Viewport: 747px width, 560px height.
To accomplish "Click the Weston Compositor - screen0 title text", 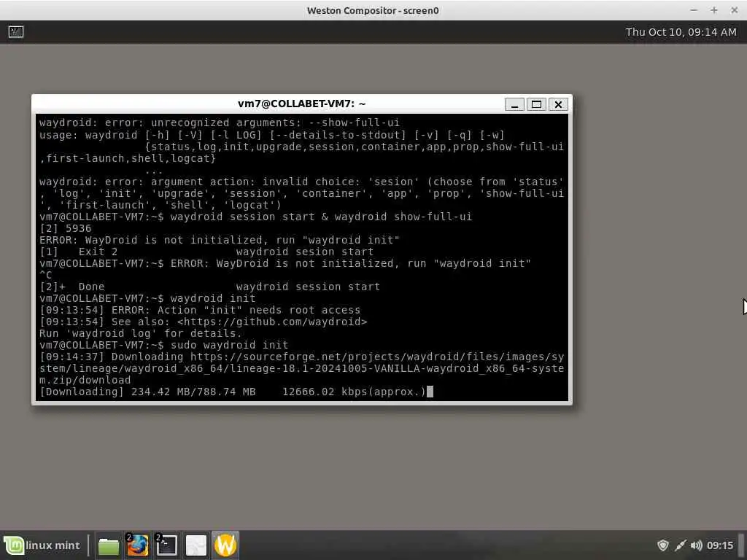I will pos(373,10).
